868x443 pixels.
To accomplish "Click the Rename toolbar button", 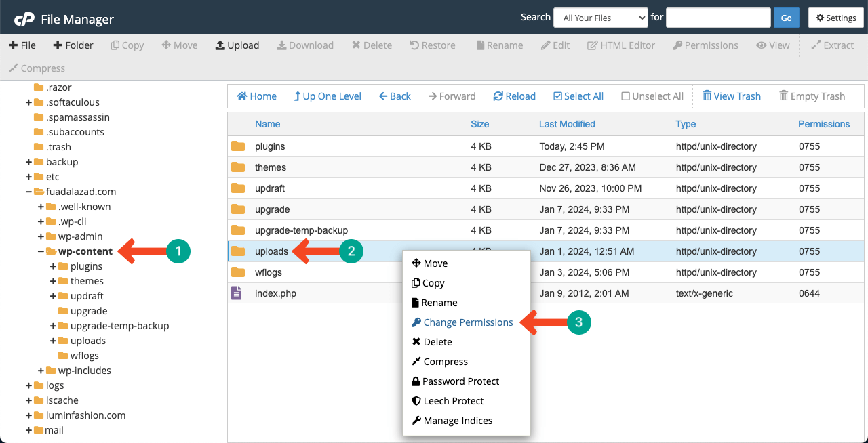I will tap(500, 45).
